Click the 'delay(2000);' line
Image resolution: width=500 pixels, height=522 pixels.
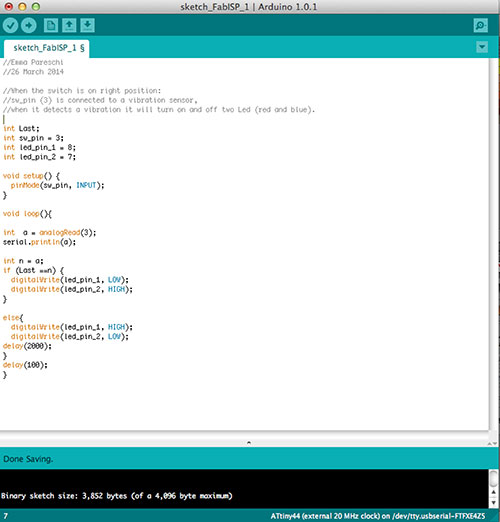pos(27,346)
